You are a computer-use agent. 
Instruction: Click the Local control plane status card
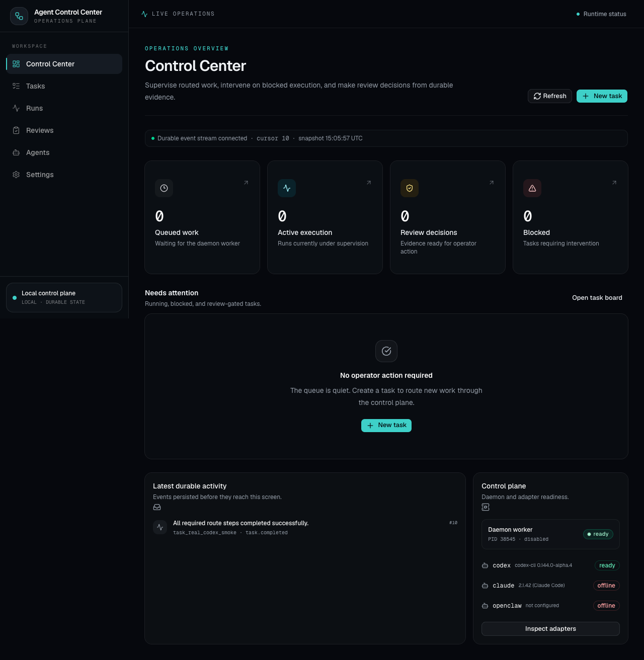click(64, 297)
